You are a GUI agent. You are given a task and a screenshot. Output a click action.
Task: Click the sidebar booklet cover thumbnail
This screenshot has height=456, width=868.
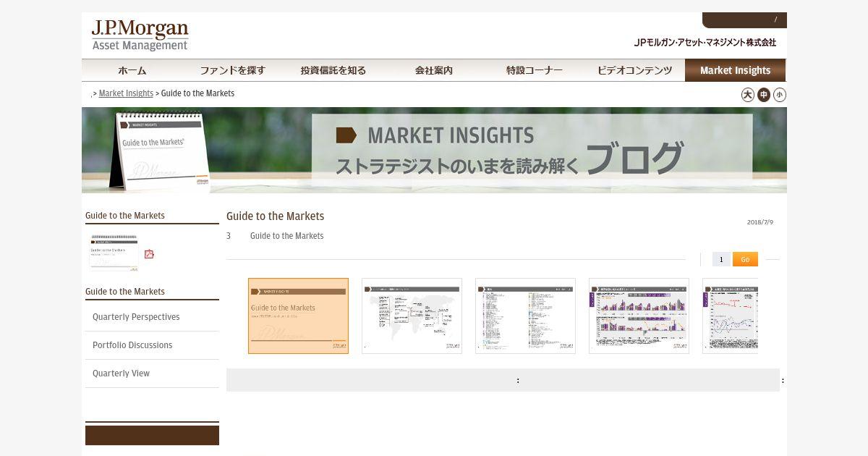pos(114,253)
